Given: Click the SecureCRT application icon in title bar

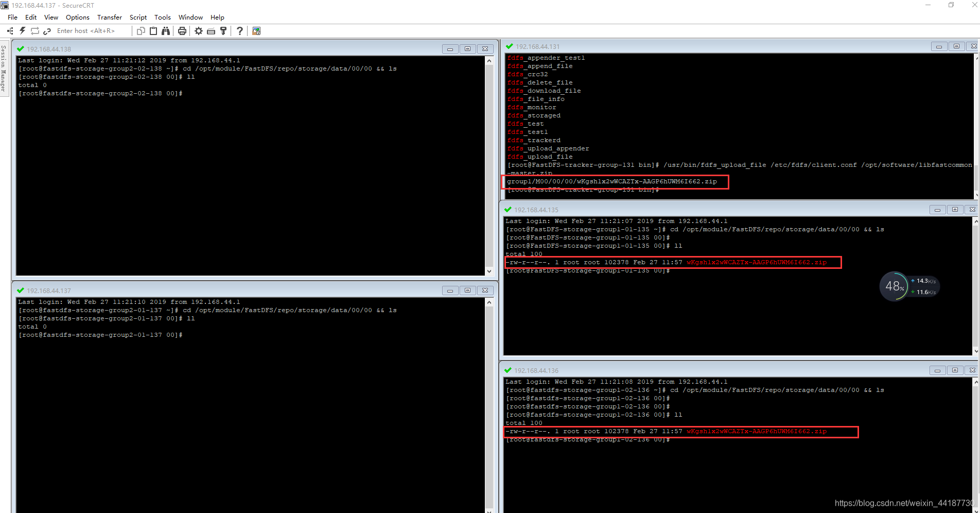Looking at the screenshot, I should coord(5,5).
